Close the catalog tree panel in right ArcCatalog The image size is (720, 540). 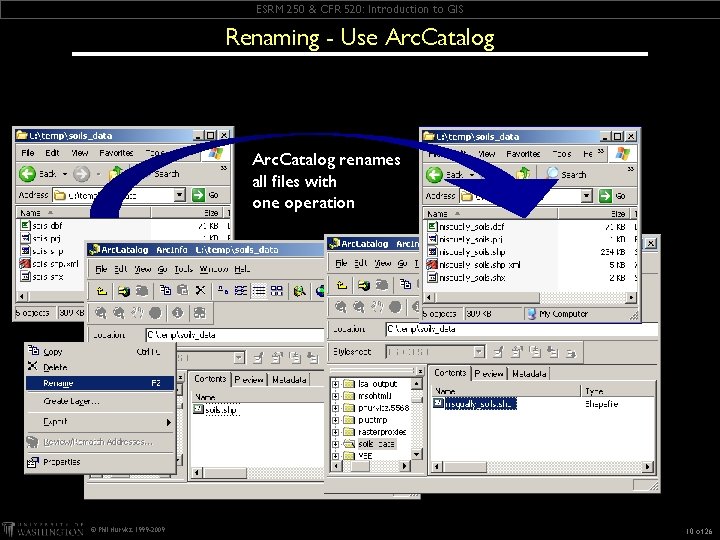[x=420, y=371]
